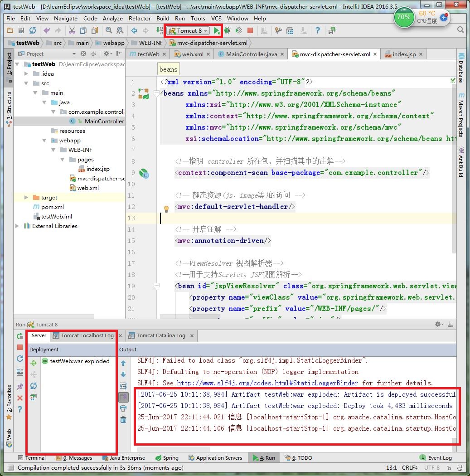Switch to MainController.java editor tab
The image size is (470, 476).
pos(252,54)
